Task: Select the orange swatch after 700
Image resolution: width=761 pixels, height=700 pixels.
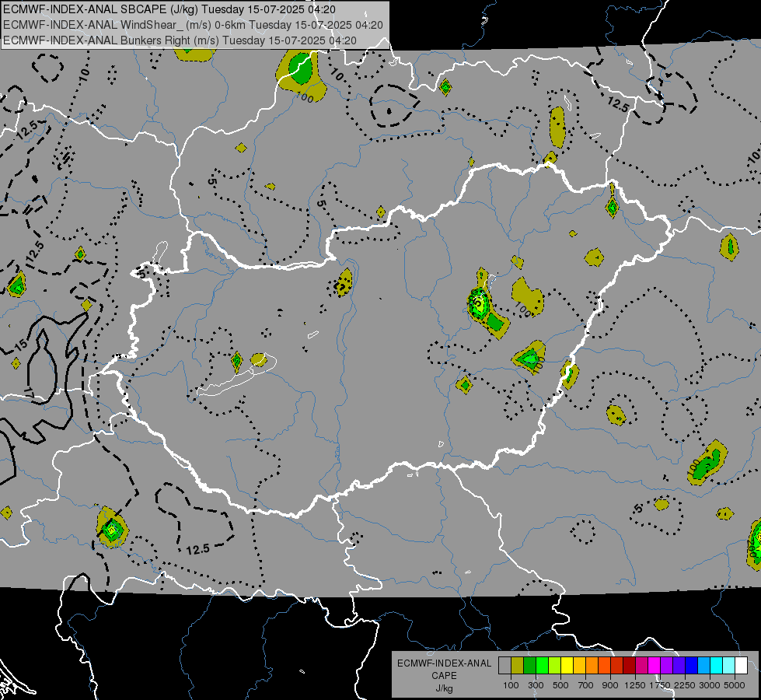Action: coord(592,666)
